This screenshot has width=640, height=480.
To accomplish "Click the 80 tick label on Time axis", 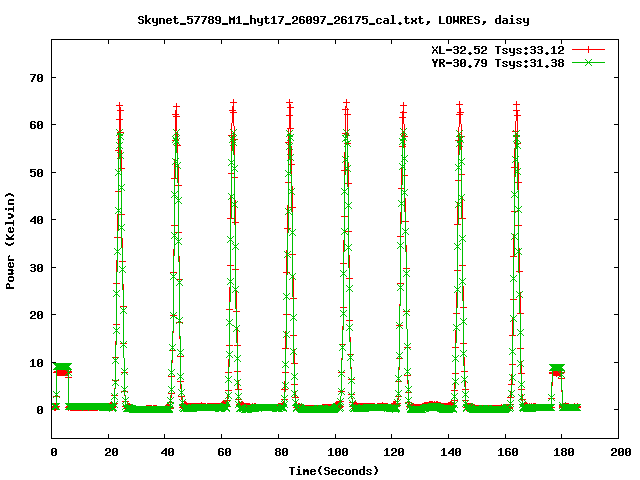I will (281, 452).
